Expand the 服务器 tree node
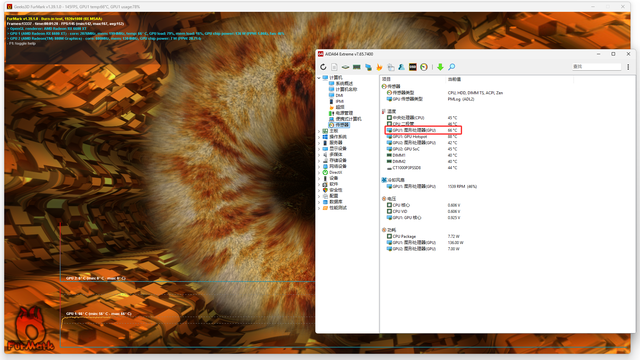 click(319, 143)
